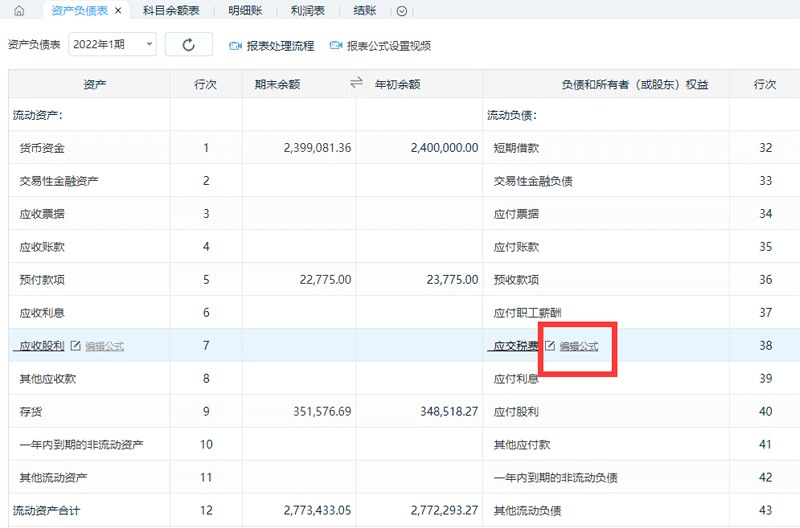Click the 流动资产合计 期末余额 cell
Image resolution: width=800 pixels, height=528 pixels.
[299, 510]
